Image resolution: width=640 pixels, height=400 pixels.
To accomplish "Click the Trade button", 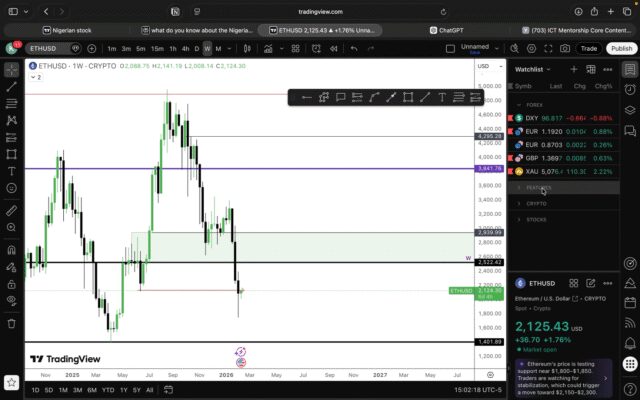I will click(x=589, y=48).
